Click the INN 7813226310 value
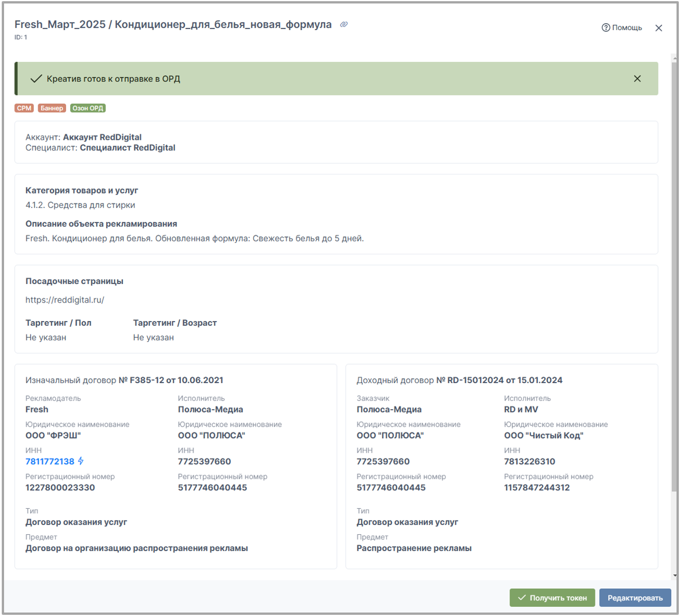 point(529,461)
